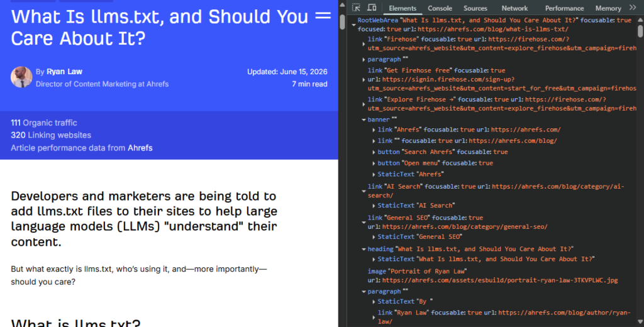Expand the button "Search Ahrefs" node

coord(374,152)
